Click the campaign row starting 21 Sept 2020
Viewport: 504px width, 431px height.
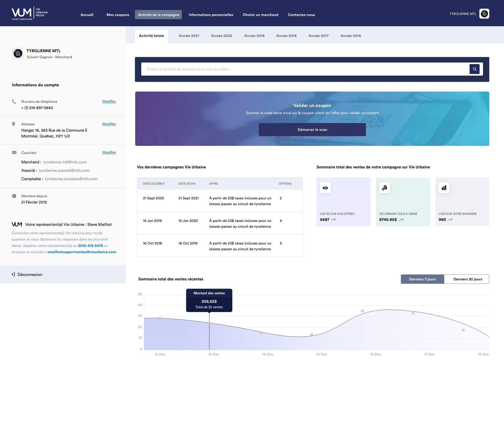coord(220,201)
